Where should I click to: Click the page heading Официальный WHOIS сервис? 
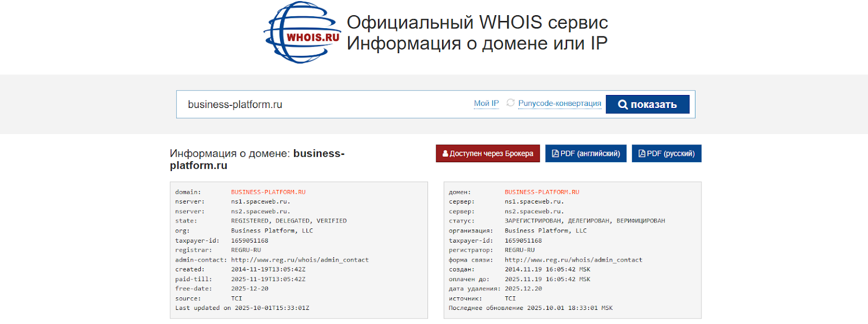click(477, 22)
